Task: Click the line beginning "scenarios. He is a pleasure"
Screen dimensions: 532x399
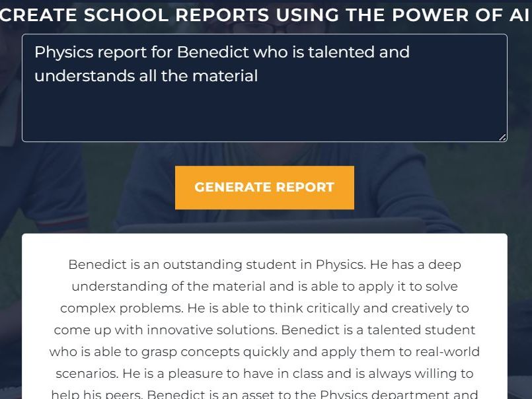Action: click(x=264, y=373)
